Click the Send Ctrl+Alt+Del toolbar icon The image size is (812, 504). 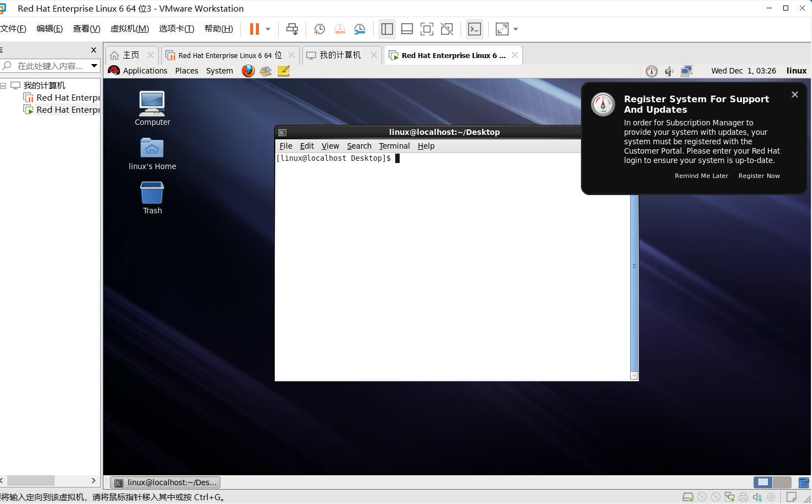(292, 29)
